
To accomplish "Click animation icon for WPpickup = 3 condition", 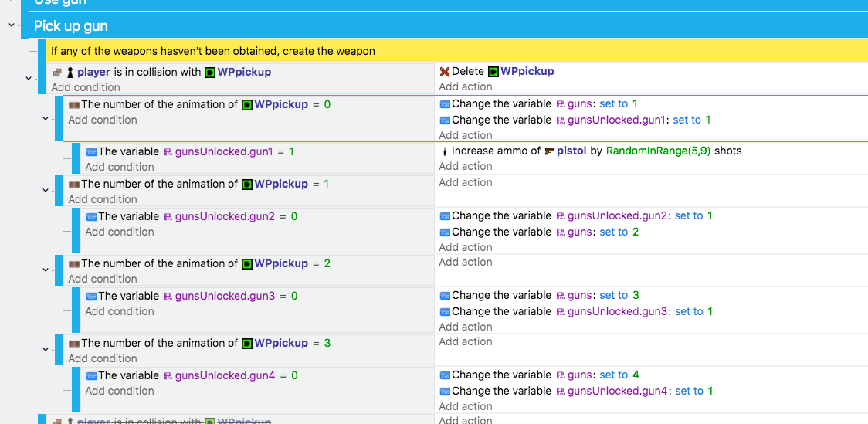I will [73, 344].
